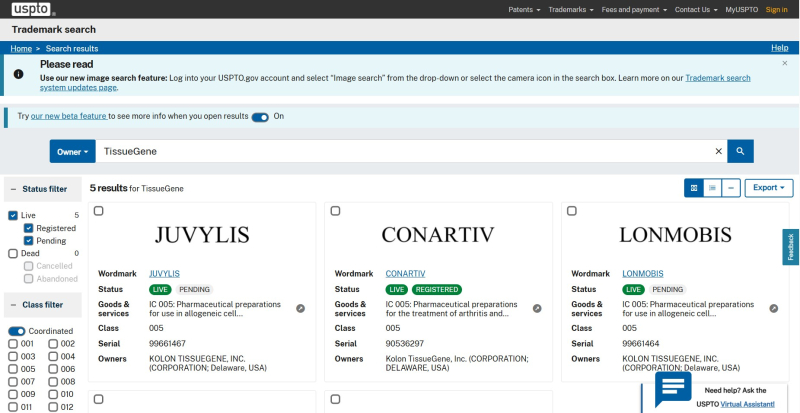Click serial number 99661467
This screenshot has height=413, width=800.
(x=167, y=344)
